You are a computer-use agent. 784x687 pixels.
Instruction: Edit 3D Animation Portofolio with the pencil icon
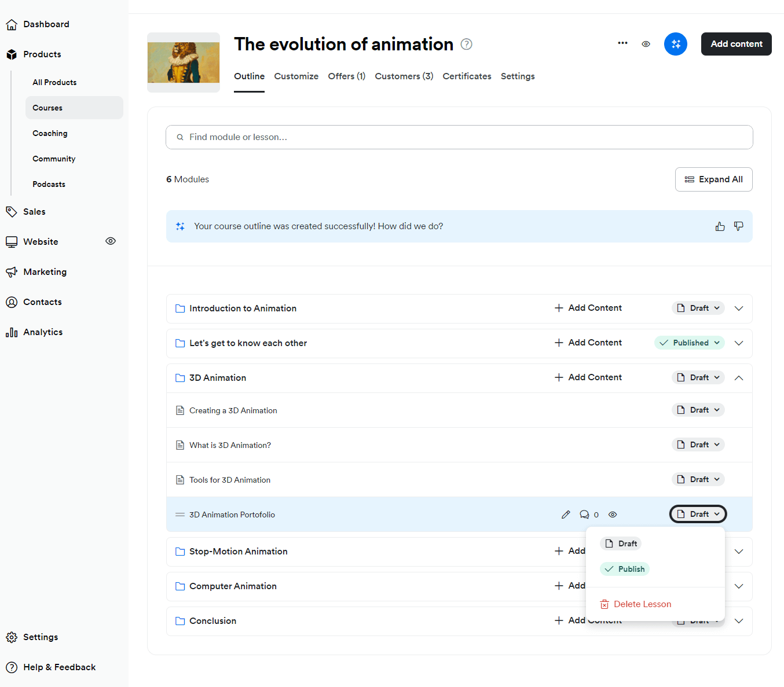tap(566, 514)
